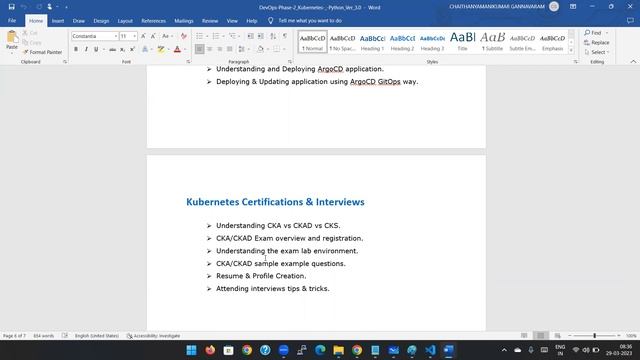The height and width of the screenshot is (360, 640).
Task: Open the Windows Start menu
Action: coord(191,350)
